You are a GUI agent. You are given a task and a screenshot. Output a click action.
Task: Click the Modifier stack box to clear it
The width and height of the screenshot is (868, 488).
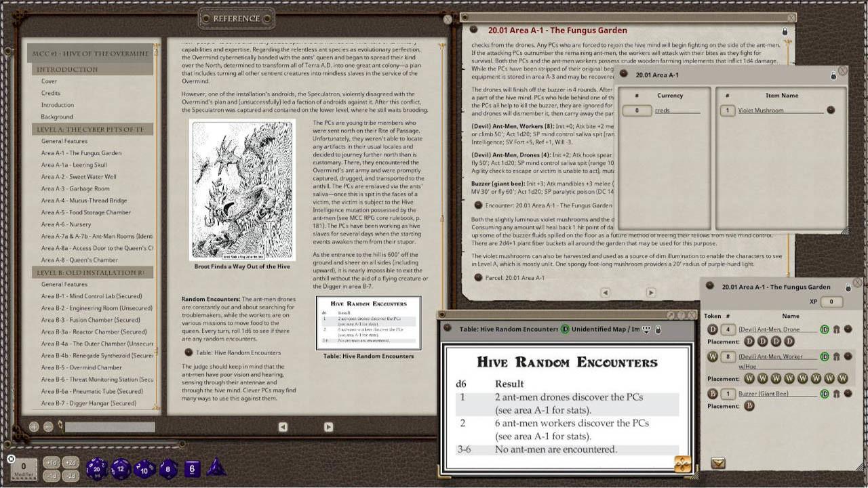23,467
